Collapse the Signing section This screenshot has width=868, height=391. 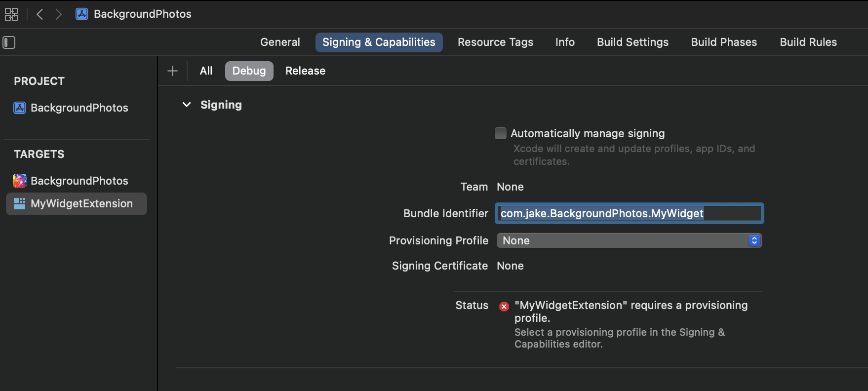[x=187, y=105]
